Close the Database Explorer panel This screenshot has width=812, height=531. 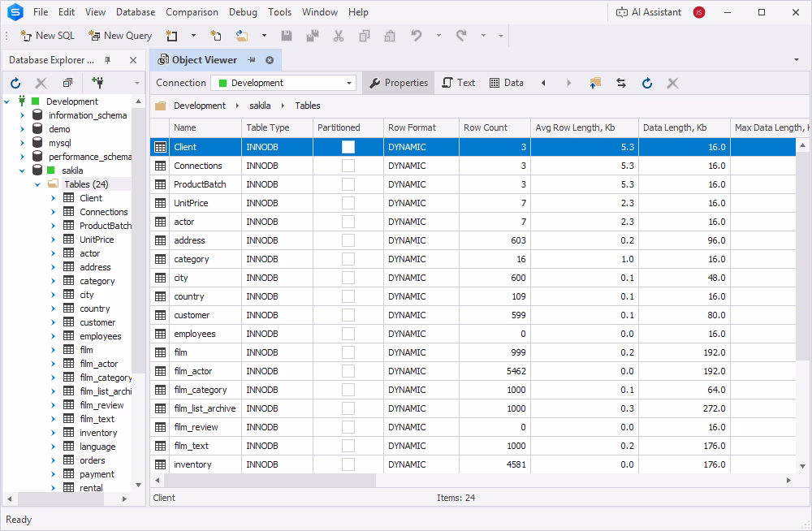133,60
